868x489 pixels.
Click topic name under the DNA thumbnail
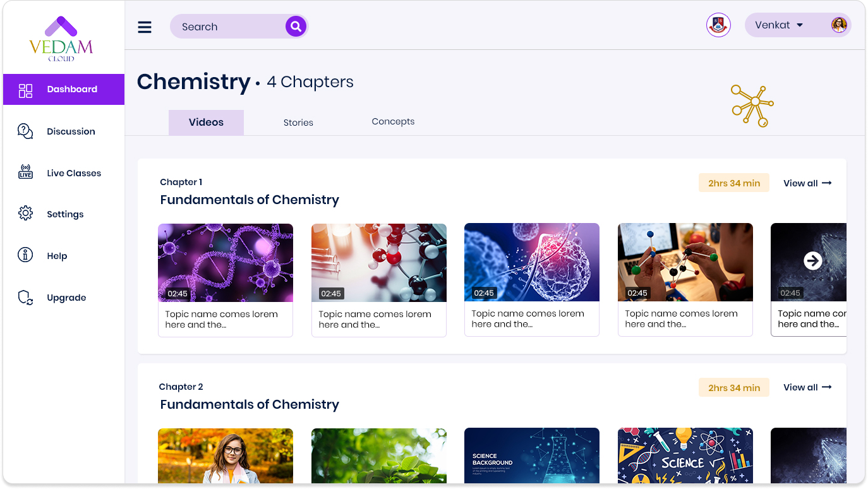pyautogui.click(x=221, y=320)
